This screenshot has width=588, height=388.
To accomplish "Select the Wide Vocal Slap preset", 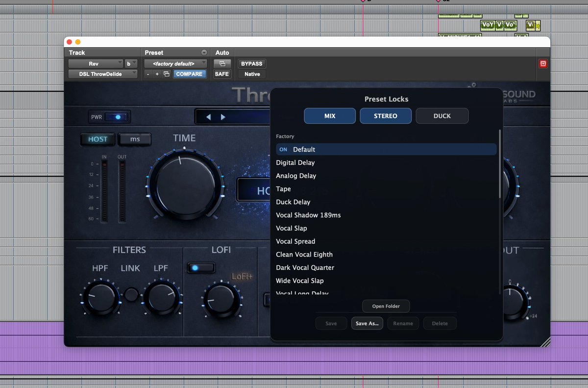I will point(386,281).
